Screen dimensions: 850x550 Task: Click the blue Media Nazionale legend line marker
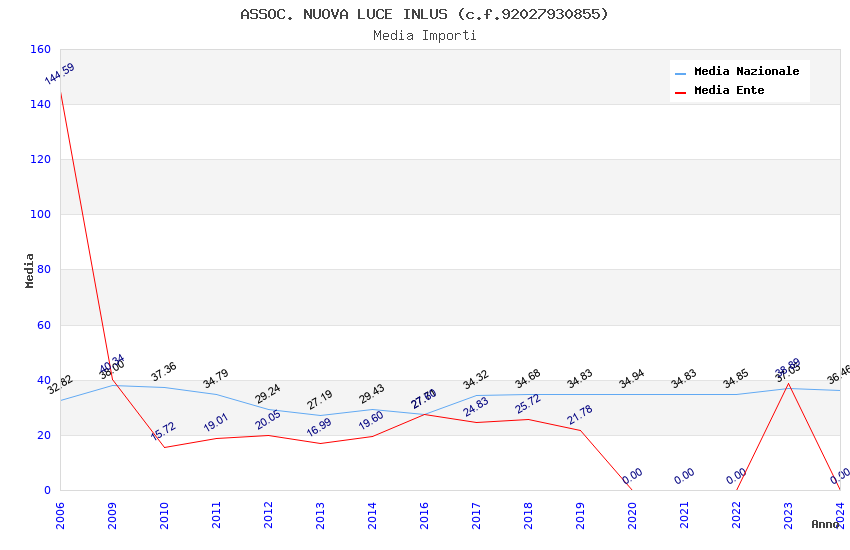[680, 73]
